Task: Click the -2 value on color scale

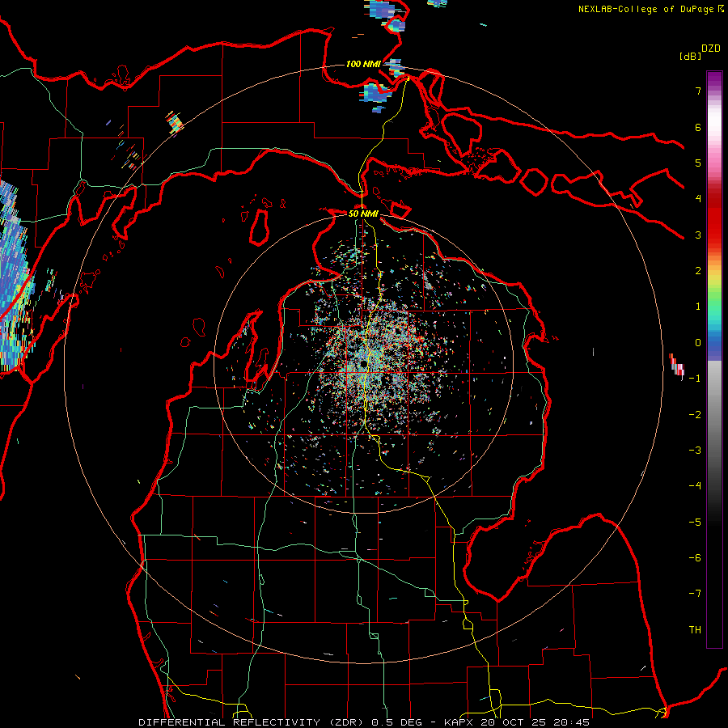Action: [695, 415]
